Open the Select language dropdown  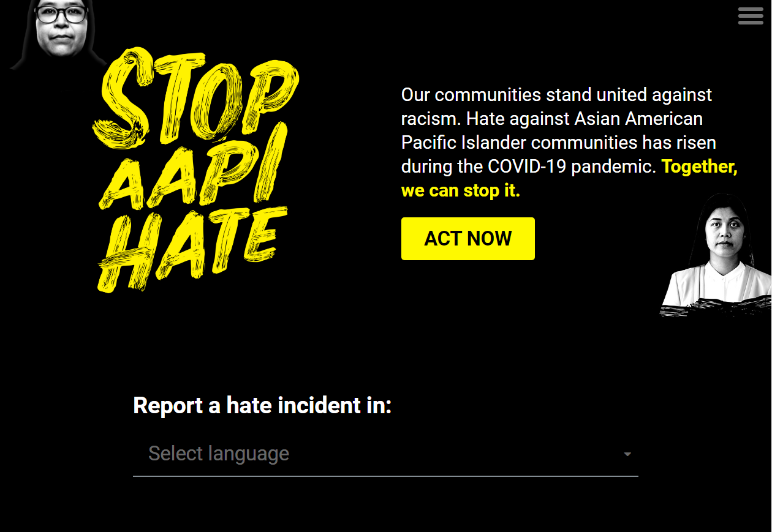(385, 454)
